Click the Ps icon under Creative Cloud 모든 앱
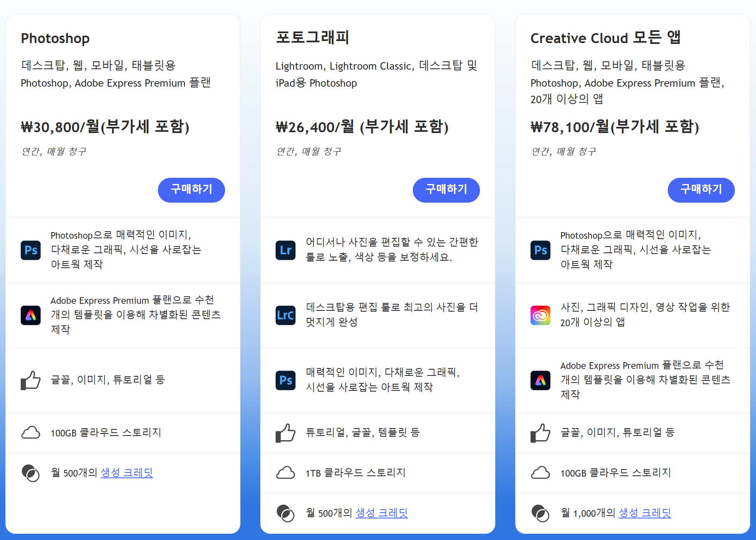 point(540,250)
